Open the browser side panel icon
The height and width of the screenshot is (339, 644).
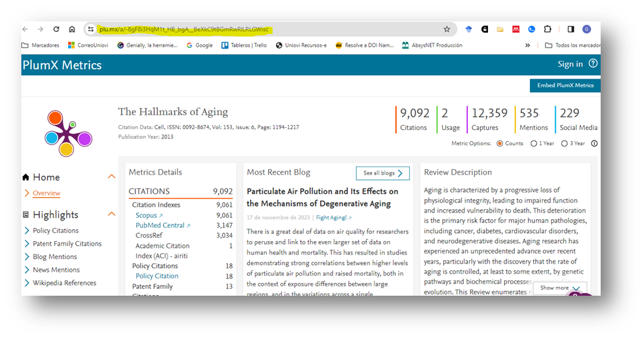571,29
